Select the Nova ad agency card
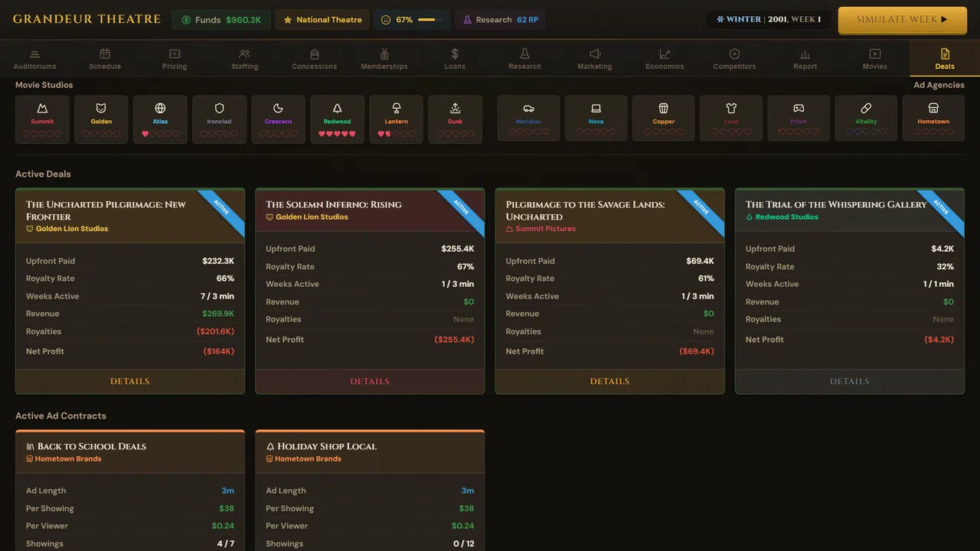 click(596, 119)
